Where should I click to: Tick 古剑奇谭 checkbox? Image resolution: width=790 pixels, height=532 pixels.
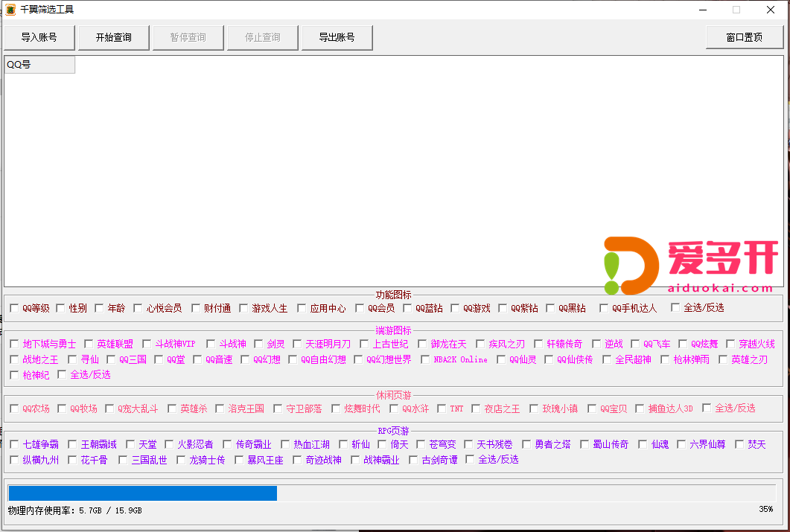tap(414, 460)
